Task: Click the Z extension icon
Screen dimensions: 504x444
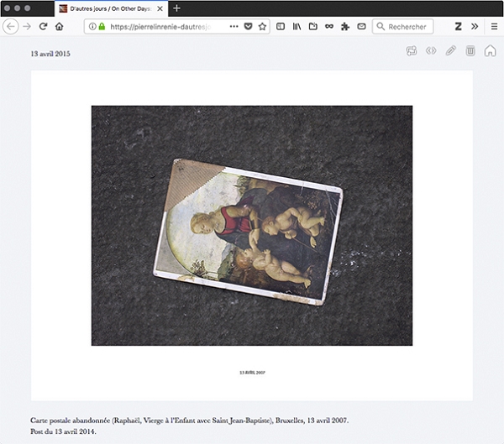Action: [x=459, y=26]
